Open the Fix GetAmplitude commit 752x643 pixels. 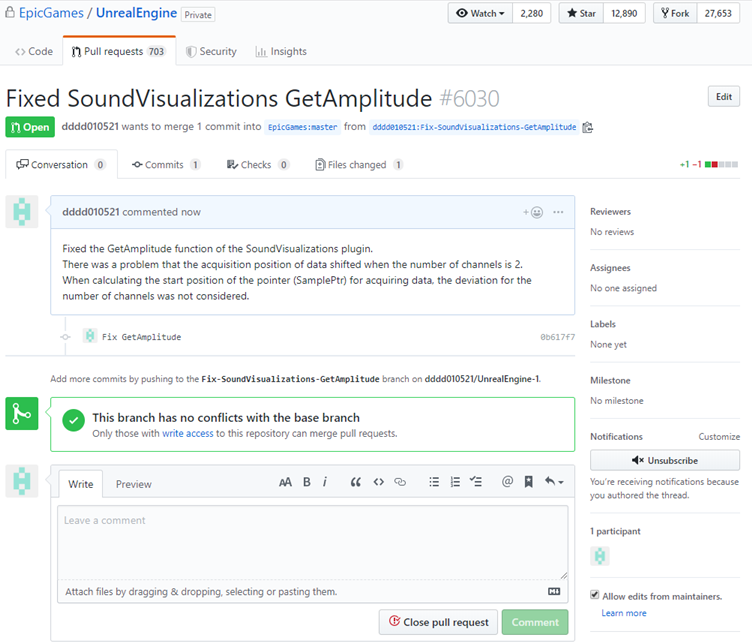[x=141, y=337]
